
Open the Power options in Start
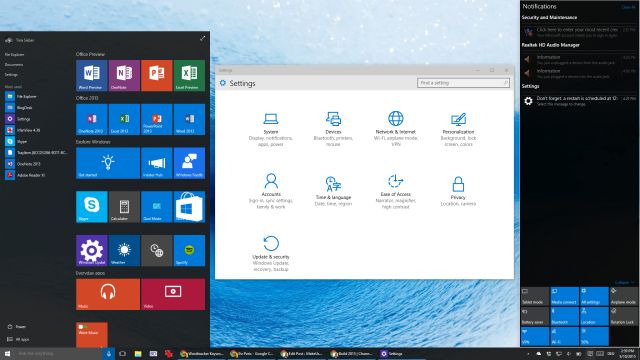click(17, 327)
